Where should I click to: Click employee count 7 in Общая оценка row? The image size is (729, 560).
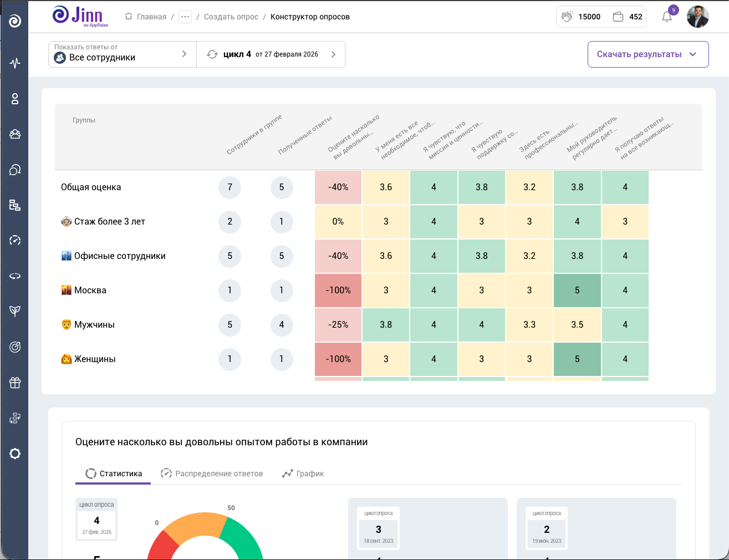point(230,187)
